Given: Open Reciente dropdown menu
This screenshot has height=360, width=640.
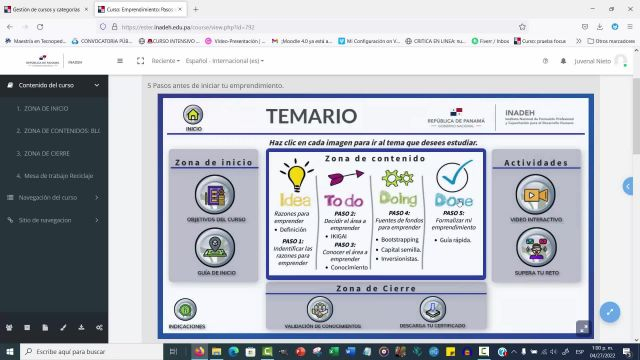Looking at the screenshot, I should [x=165, y=61].
